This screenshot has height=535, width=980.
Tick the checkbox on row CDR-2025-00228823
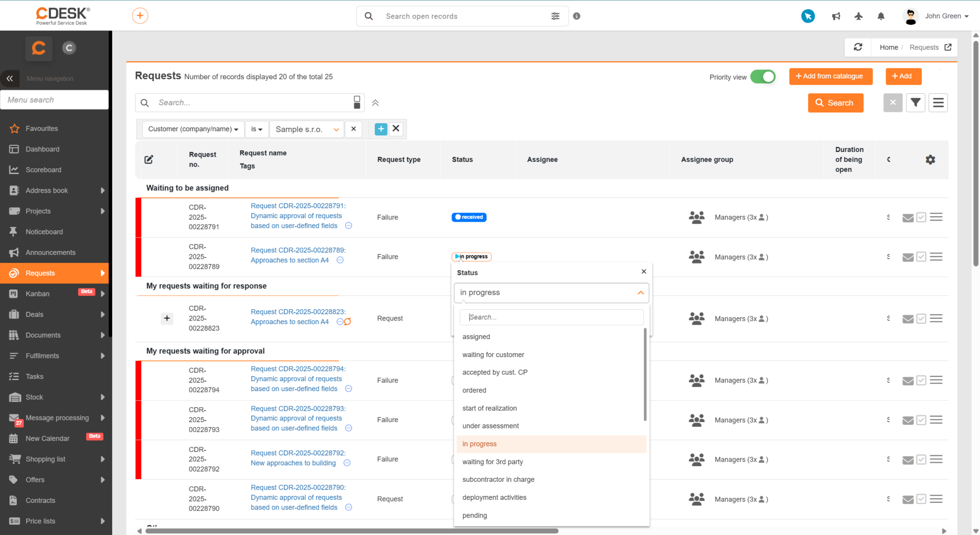tap(921, 319)
